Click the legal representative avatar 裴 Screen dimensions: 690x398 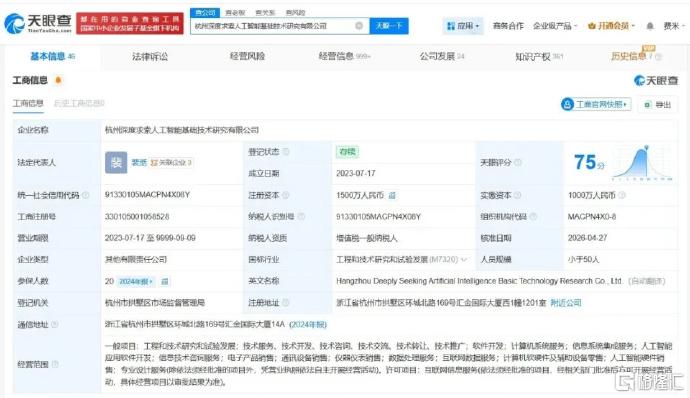(x=116, y=162)
